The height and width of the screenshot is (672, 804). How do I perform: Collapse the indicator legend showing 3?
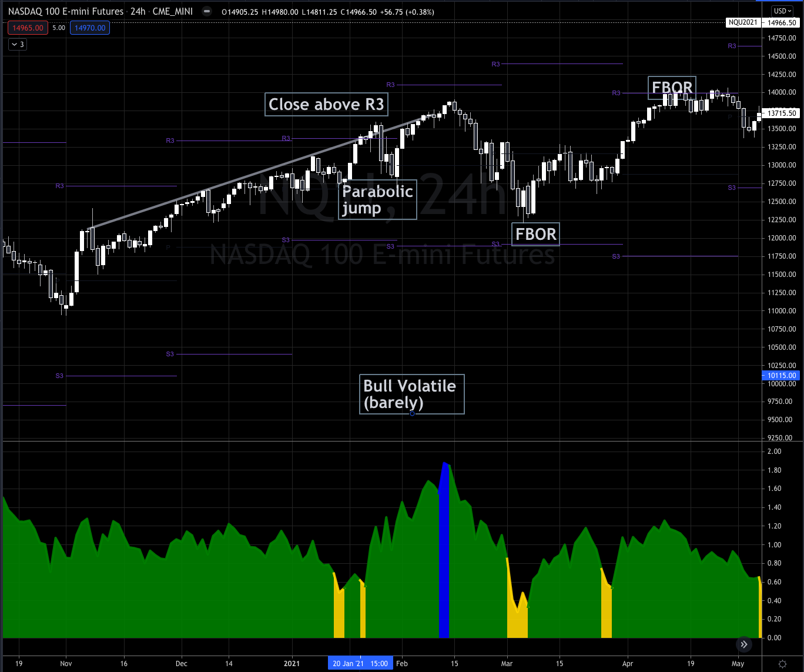click(18, 44)
